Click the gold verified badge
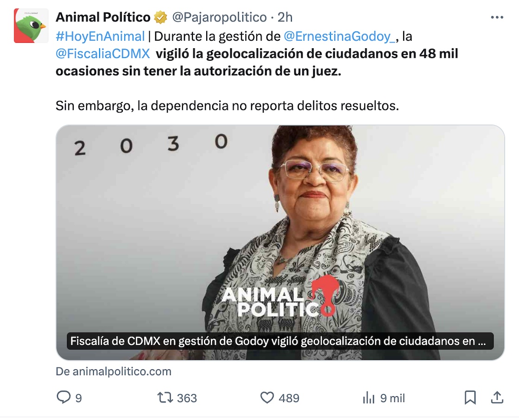Viewport: 519px width, 420px height. pyautogui.click(x=161, y=18)
